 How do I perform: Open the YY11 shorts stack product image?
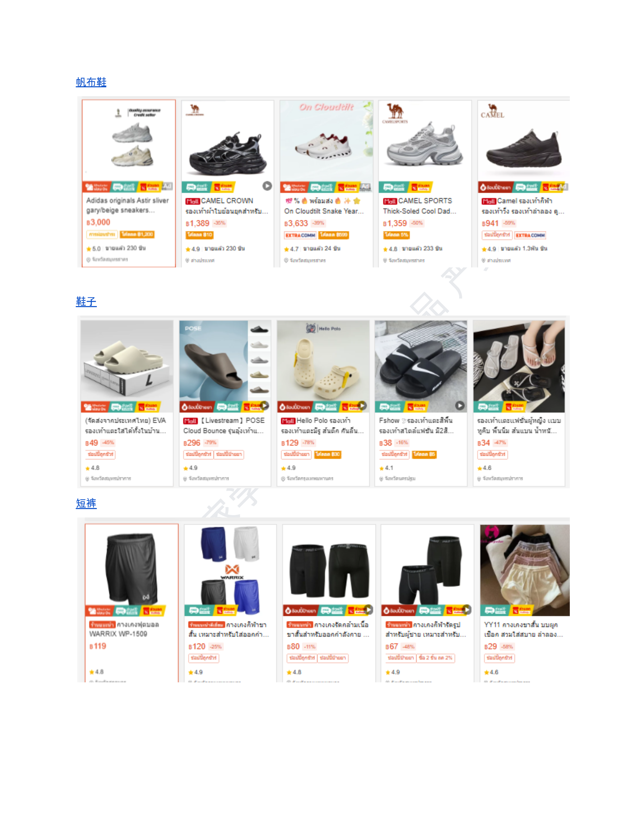click(x=525, y=570)
